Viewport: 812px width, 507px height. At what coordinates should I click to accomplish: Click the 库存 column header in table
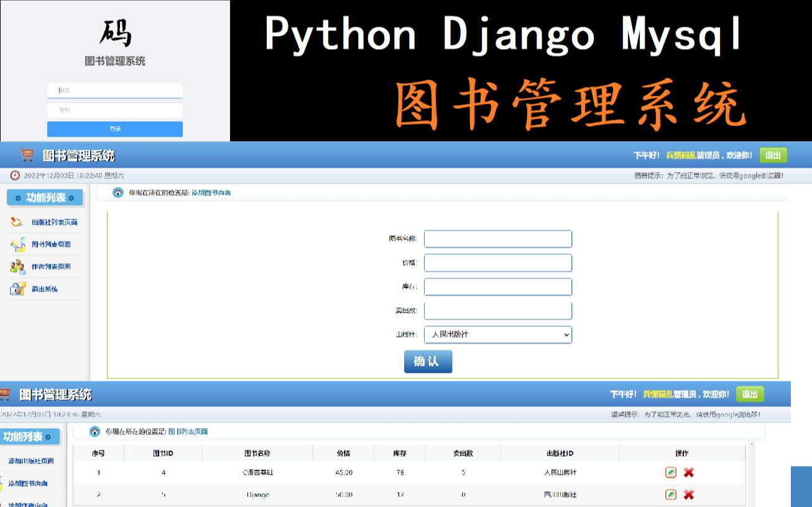[400, 454]
